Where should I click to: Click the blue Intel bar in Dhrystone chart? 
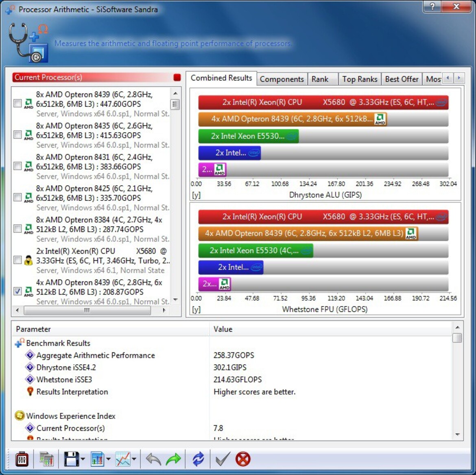pos(229,153)
